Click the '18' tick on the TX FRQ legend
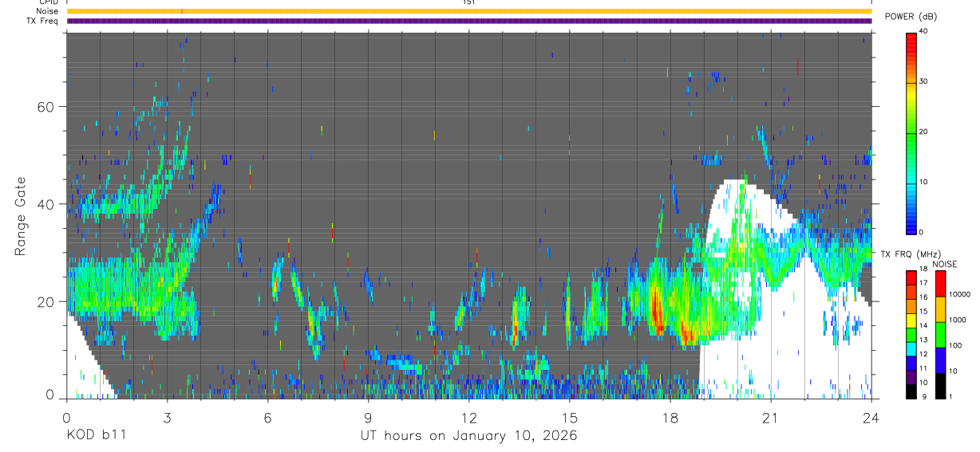 pos(923,269)
